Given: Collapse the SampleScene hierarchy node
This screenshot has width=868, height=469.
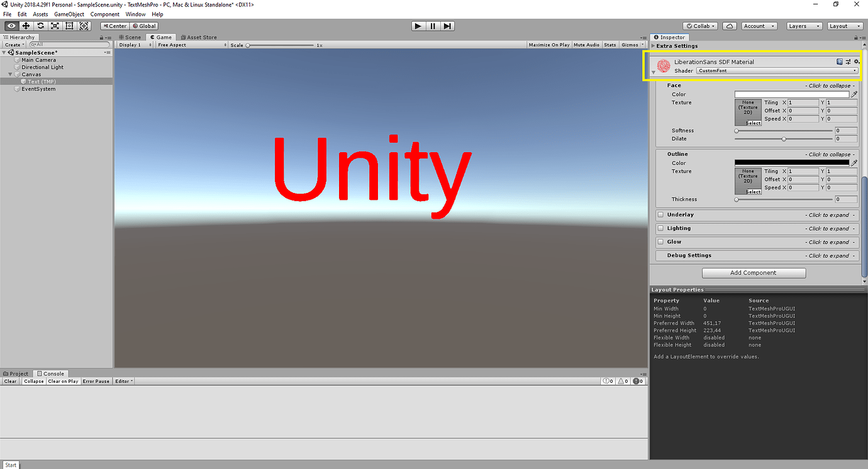Looking at the screenshot, I should click(4, 52).
